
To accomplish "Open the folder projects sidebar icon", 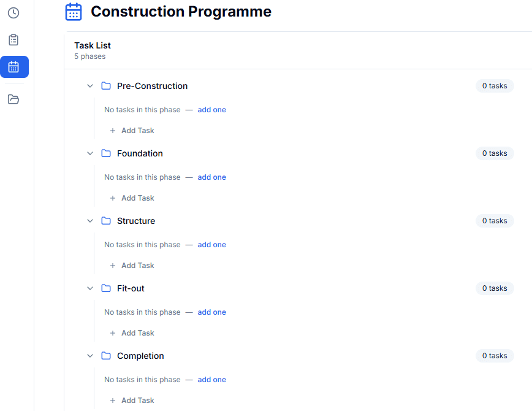I will click(13, 99).
